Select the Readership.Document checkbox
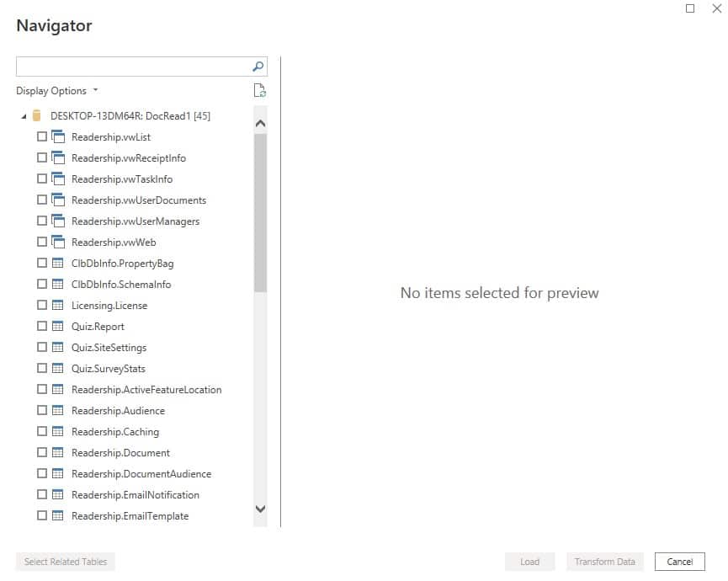The width and height of the screenshot is (728, 581). (41, 452)
